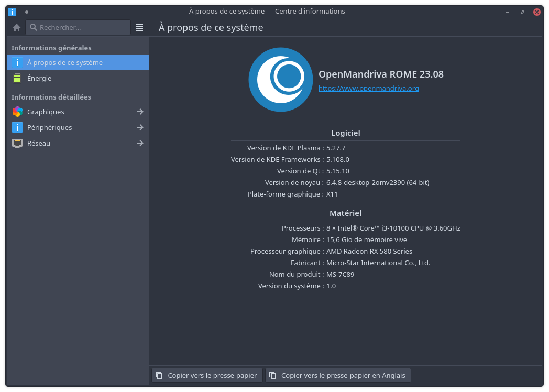Click the Informations détaillées heading
Viewport: 549px width, 392px height.
click(x=51, y=97)
